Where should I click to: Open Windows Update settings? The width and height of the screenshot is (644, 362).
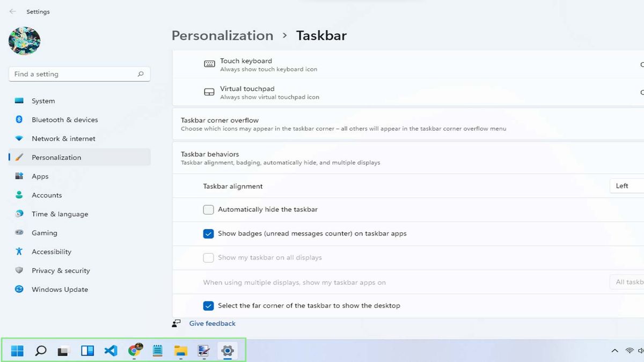tap(60, 289)
